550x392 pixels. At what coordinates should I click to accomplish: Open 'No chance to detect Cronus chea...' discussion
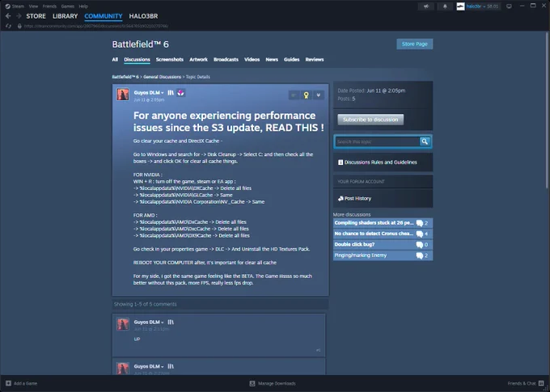point(383,234)
